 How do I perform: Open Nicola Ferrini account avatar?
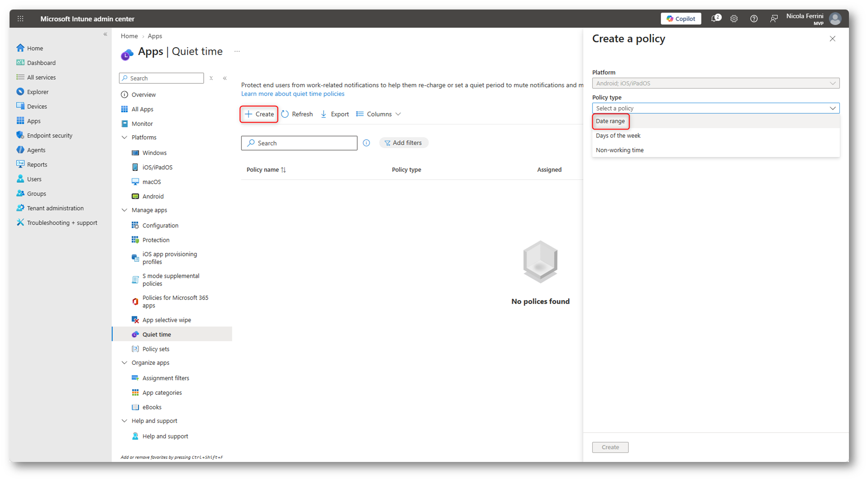(x=835, y=19)
